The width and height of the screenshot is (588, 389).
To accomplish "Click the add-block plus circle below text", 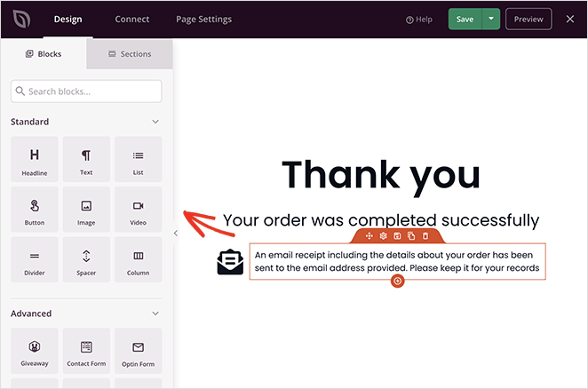I will [x=398, y=281].
